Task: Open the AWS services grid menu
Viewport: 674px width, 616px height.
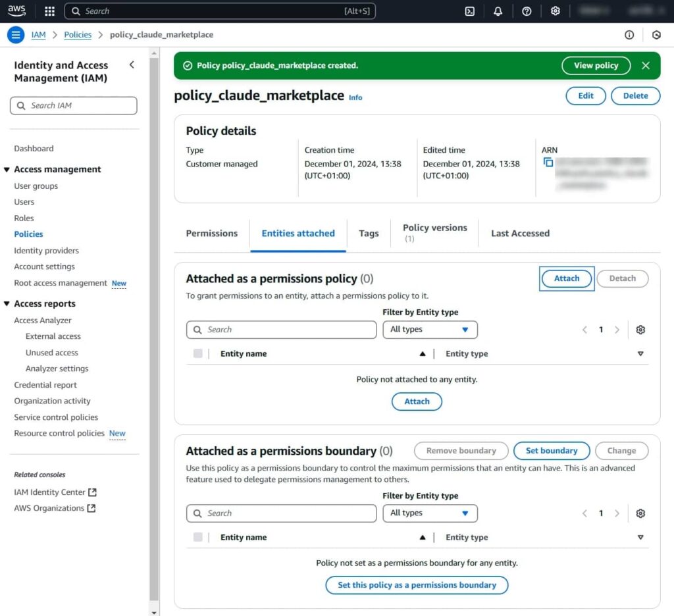Action: pos(49,11)
